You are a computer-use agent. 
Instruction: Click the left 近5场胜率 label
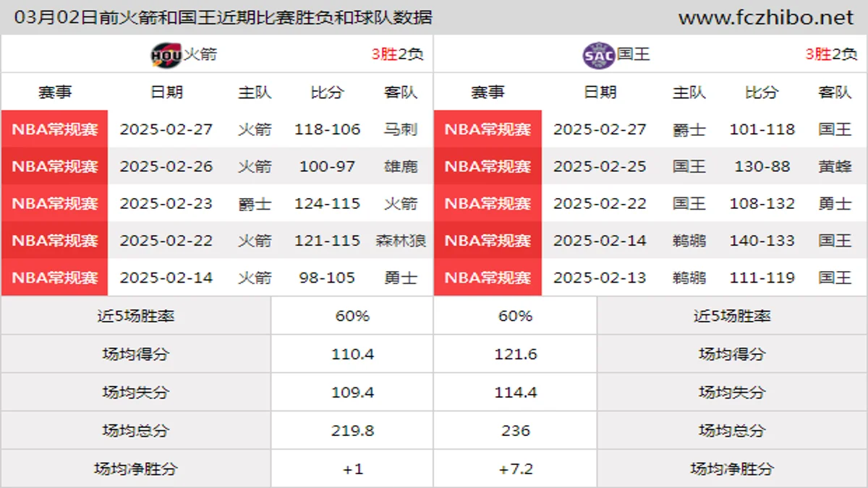tap(136, 316)
